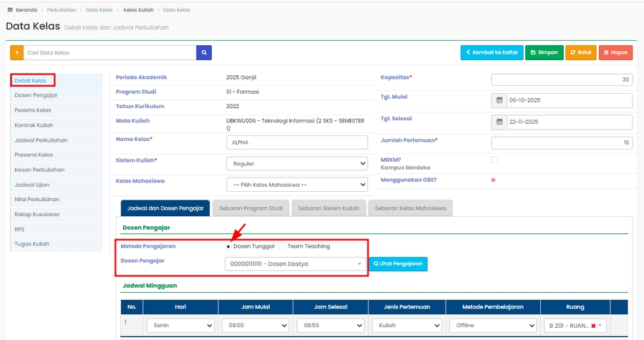Open calendar icon for Tgl. Selesai

tap(499, 122)
